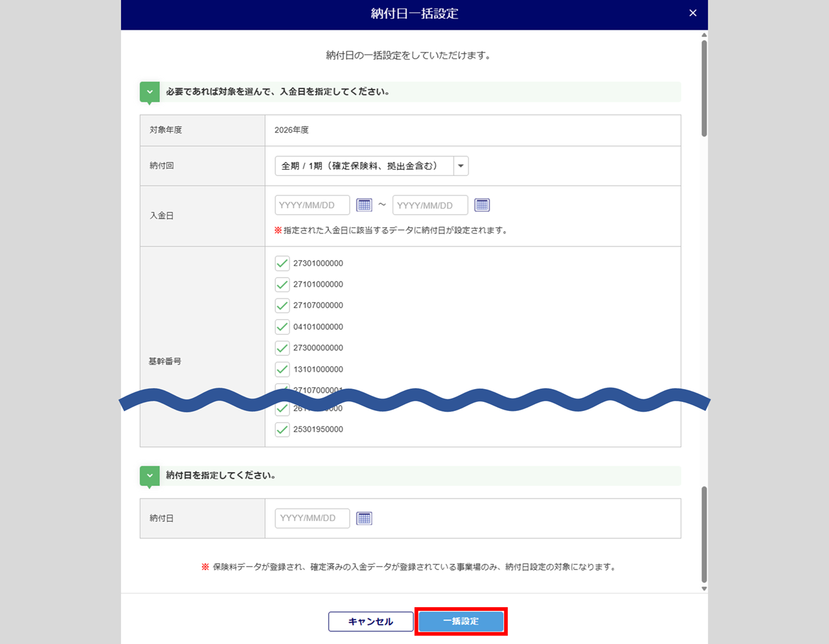
Task: Select the 2026年度 value text
Action: tap(291, 130)
